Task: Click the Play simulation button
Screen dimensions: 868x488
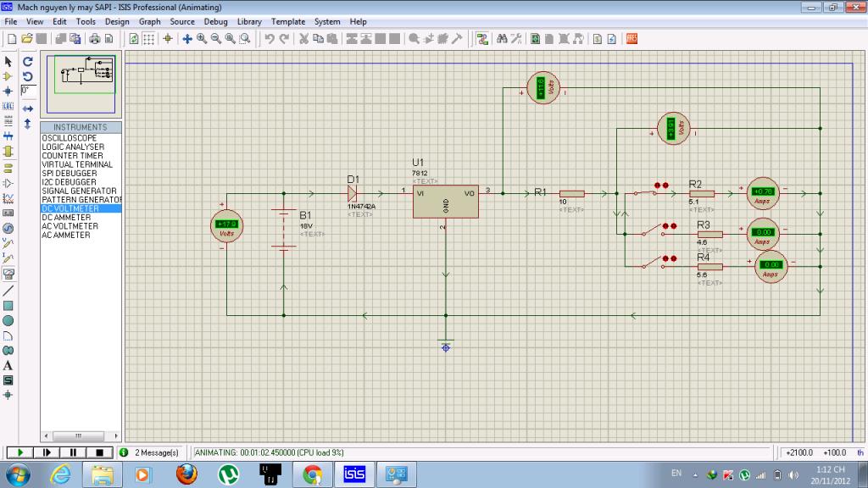Action: click(19, 453)
